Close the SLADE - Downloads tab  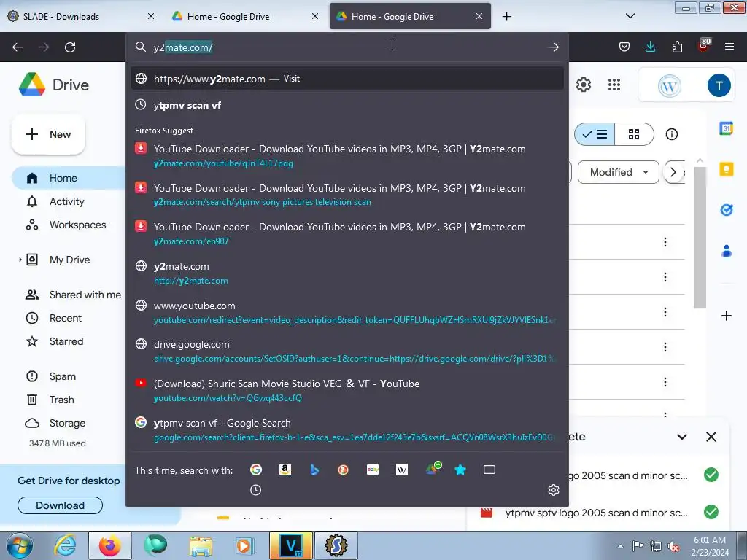[150, 16]
